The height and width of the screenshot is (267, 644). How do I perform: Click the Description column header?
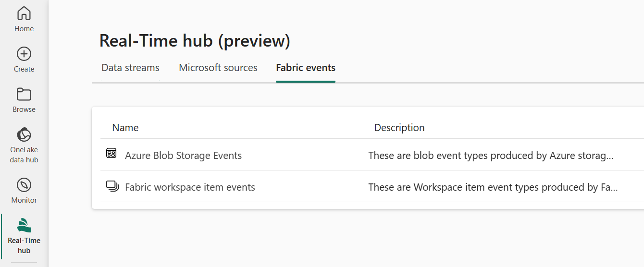point(399,128)
